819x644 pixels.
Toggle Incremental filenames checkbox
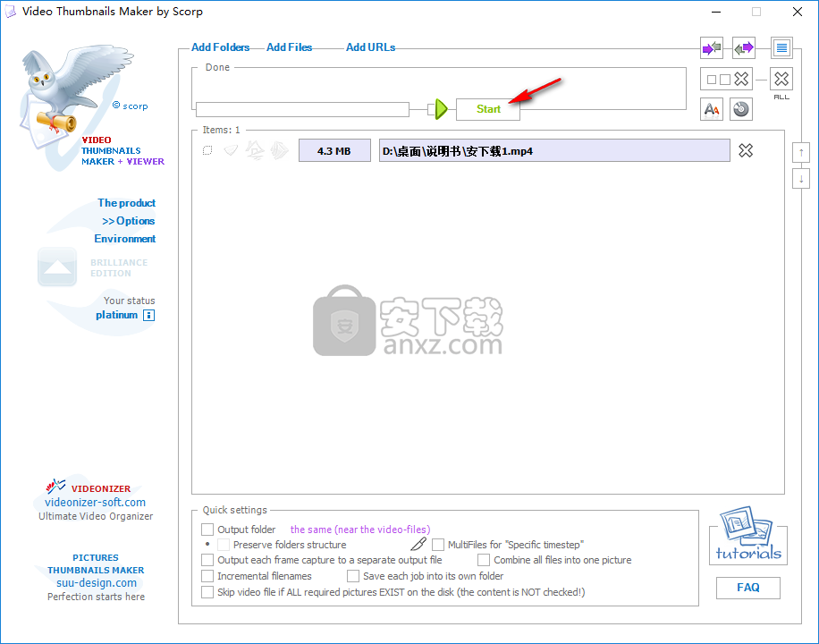coord(207,576)
